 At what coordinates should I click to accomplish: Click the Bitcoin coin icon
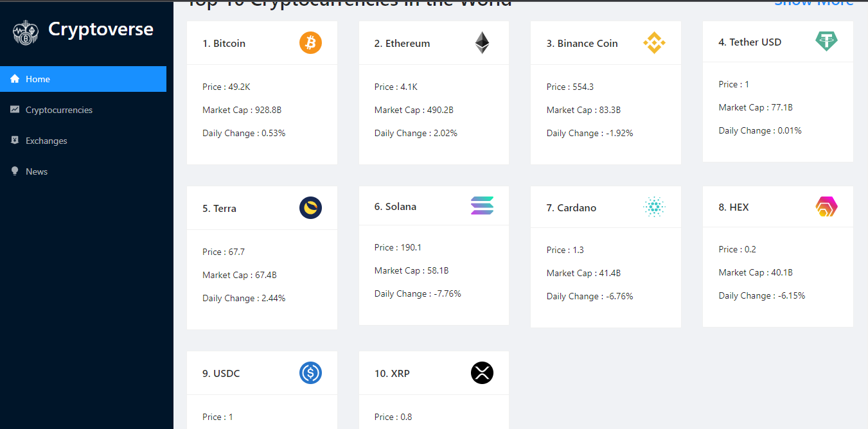(310, 43)
